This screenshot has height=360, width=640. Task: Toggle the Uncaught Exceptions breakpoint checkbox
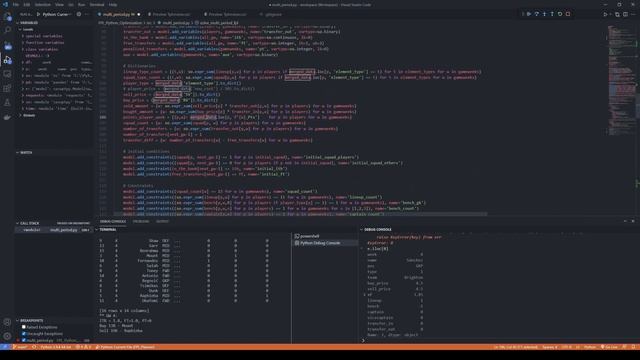(x=24, y=333)
